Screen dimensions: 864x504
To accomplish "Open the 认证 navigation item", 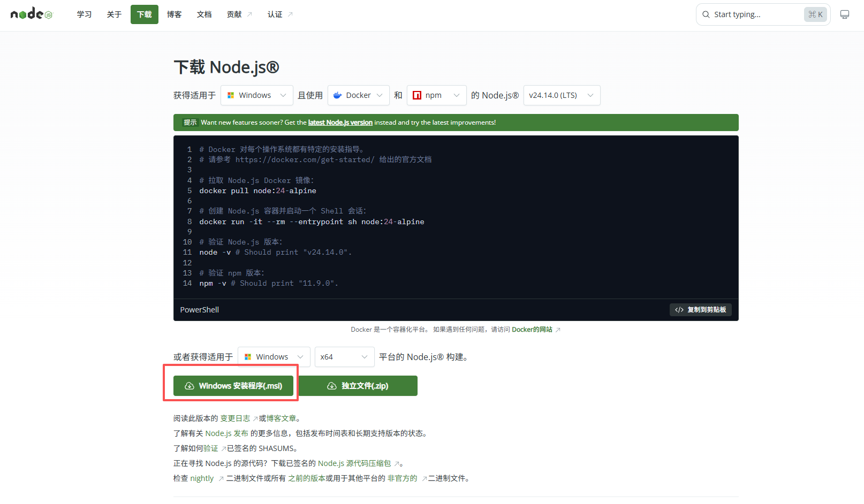I will (280, 14).
